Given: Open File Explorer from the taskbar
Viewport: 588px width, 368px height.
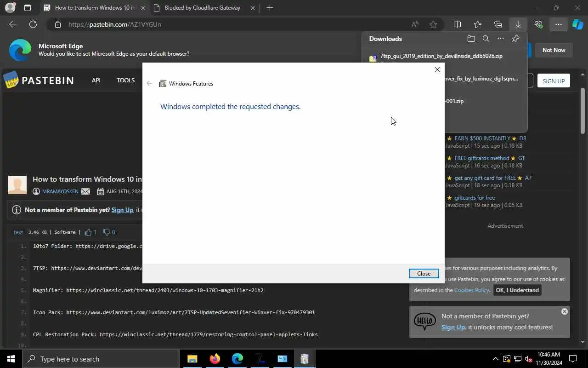Looking at the screenshot, I should coord(192,359).
